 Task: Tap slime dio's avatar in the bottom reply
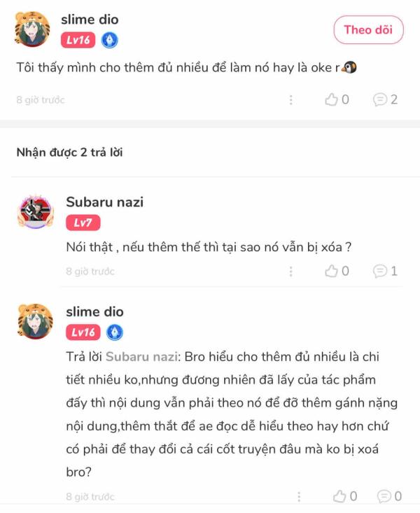(x=35, y=321)
